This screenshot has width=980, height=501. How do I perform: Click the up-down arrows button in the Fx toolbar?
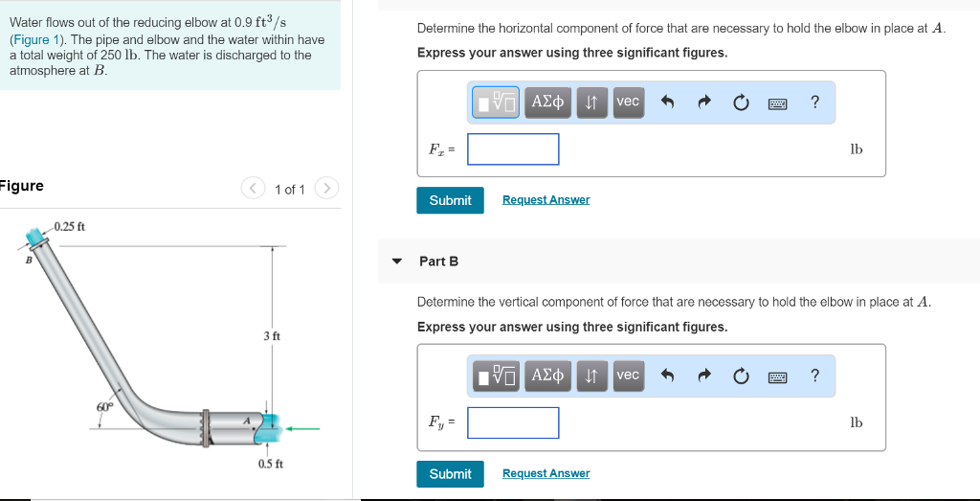click(592, 102)
